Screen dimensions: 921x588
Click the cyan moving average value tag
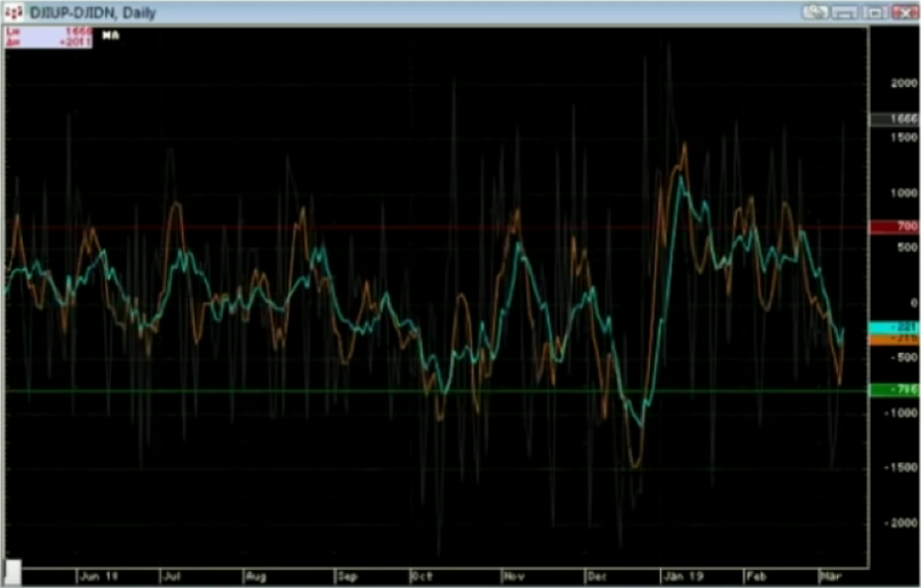894,327
